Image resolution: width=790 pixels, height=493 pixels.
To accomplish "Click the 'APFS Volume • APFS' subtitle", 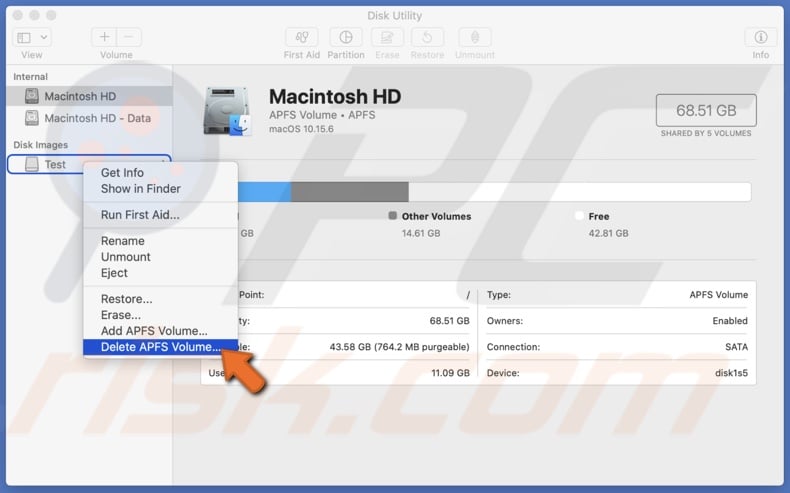I will tap(322, 115).
